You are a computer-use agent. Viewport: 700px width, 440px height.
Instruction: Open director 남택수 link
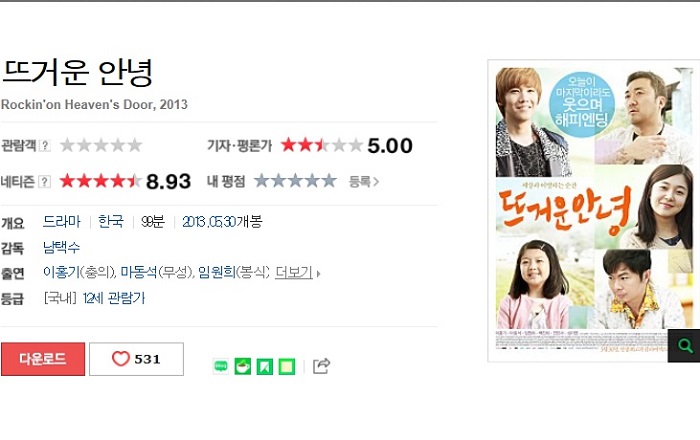61,247
